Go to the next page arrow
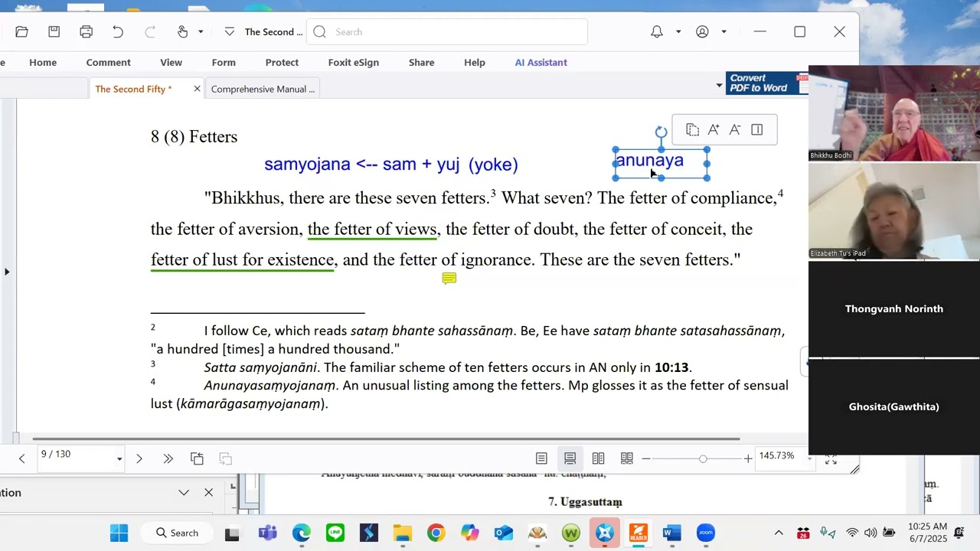This screenshot has width=980, height=551. (139, 458)
